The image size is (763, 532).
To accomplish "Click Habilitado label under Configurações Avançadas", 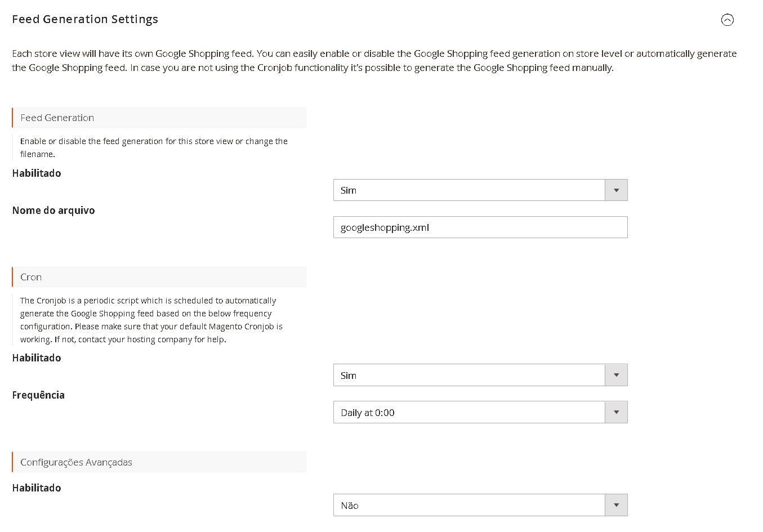I will (37, 488).
